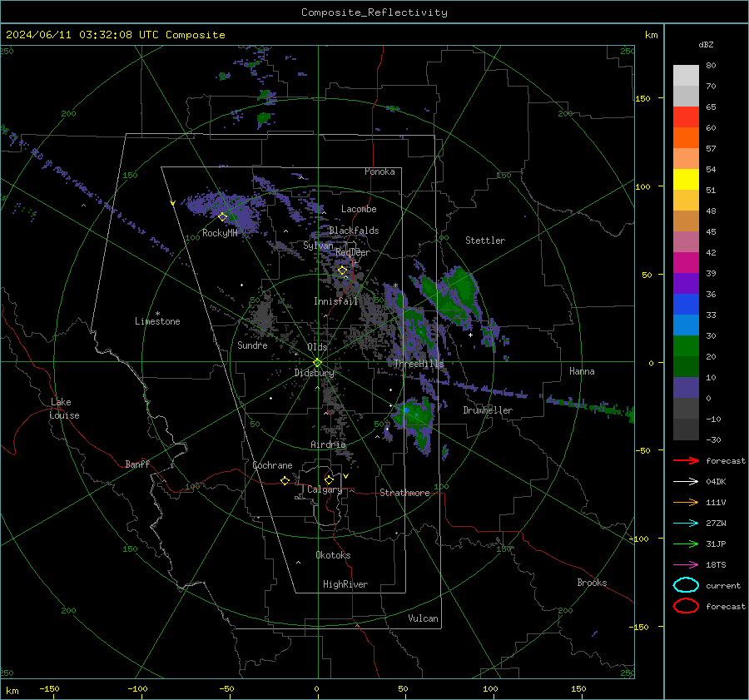Click the yellow diamond marker below RedDeer

pos(342,271)
